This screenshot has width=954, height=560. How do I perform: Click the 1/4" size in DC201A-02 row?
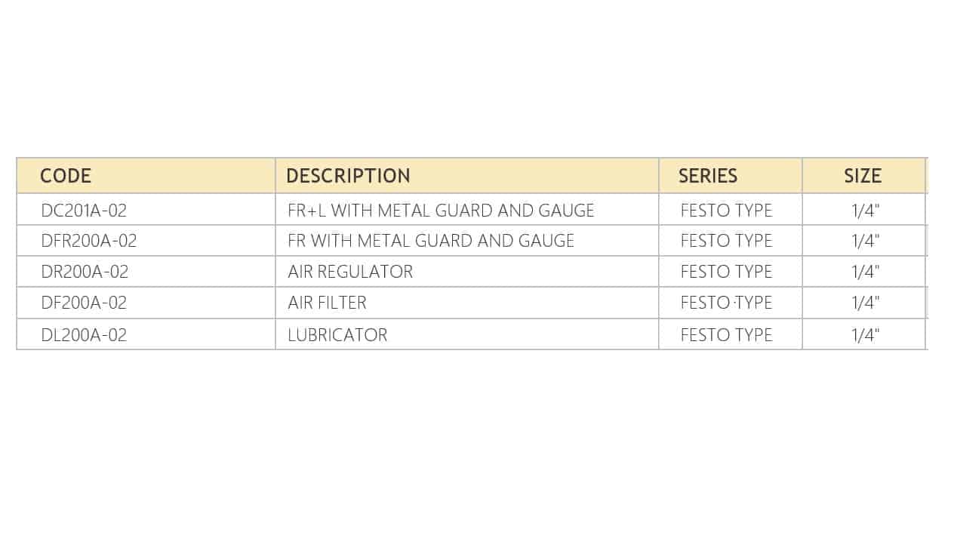865,211
